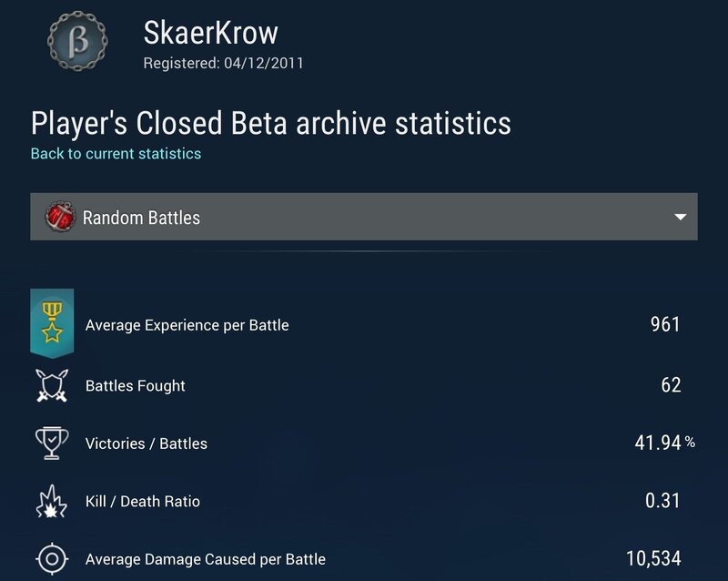Click the dropdown arrow for battle type
This screenshot has height=581, width=728.
[679, 218]
